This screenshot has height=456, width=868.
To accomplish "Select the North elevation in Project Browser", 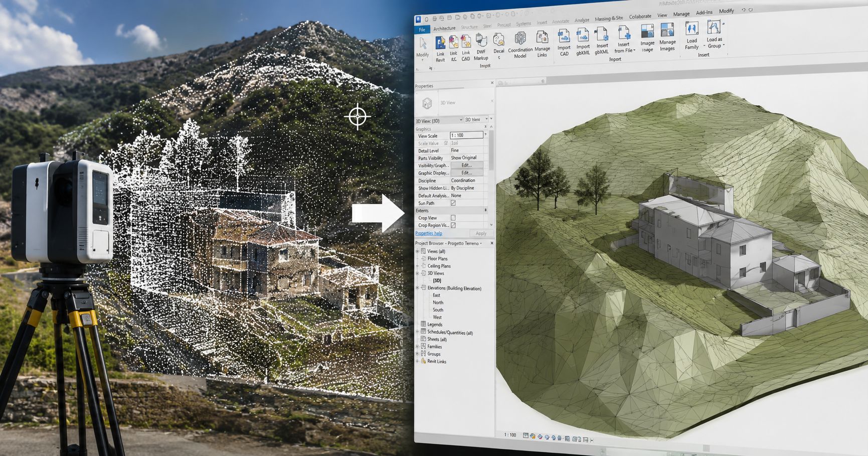I will point(438,302).
